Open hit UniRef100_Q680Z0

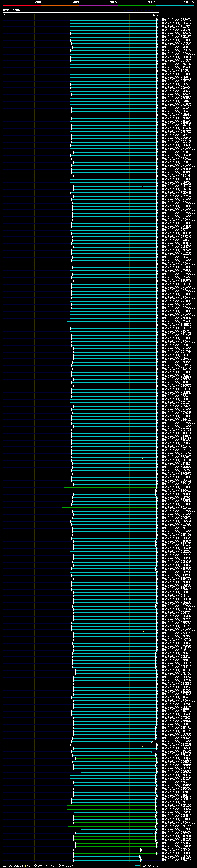click(176, 20)
